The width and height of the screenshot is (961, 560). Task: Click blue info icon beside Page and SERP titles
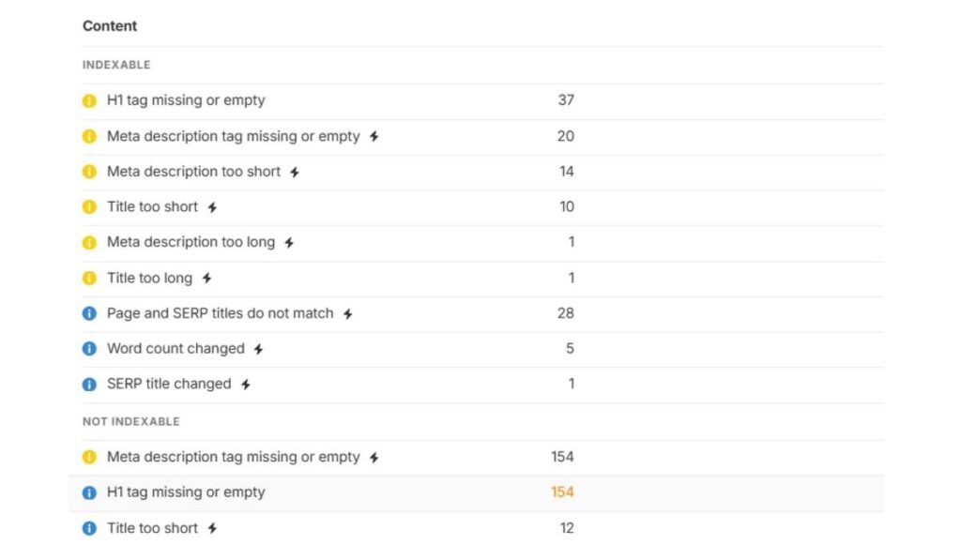89,313
